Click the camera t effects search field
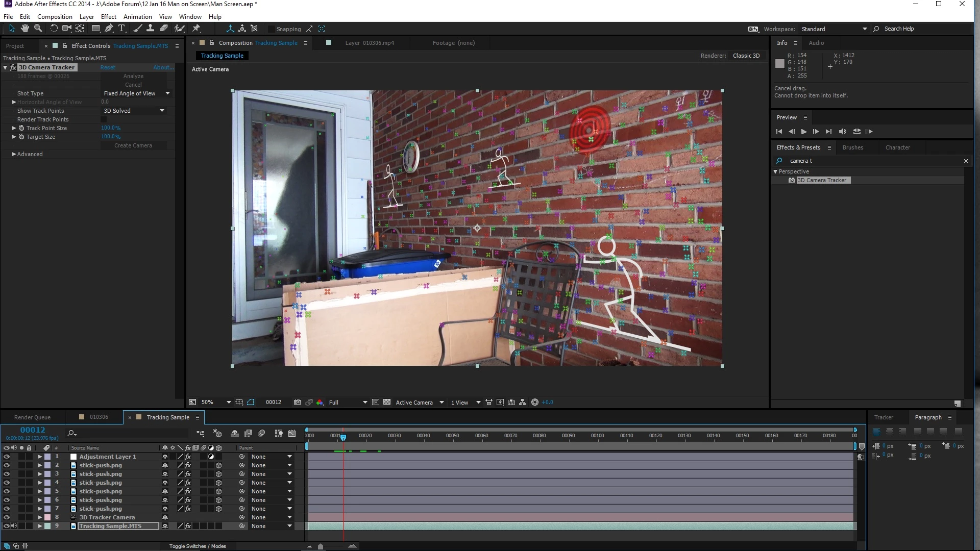 click(868, 161)
